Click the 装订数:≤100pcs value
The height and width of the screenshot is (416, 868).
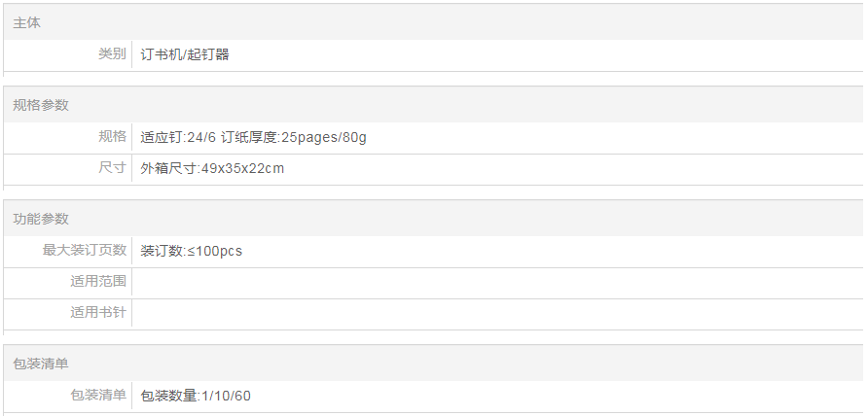[x=191, y=251]
